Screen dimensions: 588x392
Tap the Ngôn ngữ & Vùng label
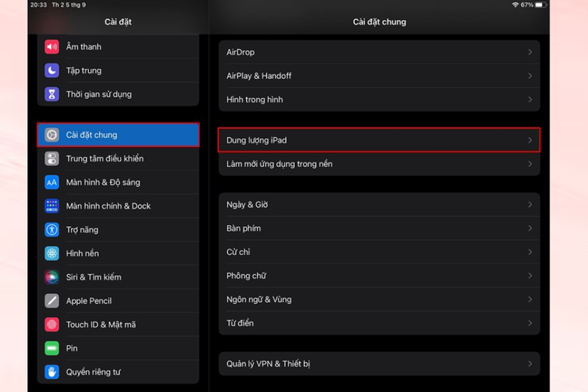259,299
